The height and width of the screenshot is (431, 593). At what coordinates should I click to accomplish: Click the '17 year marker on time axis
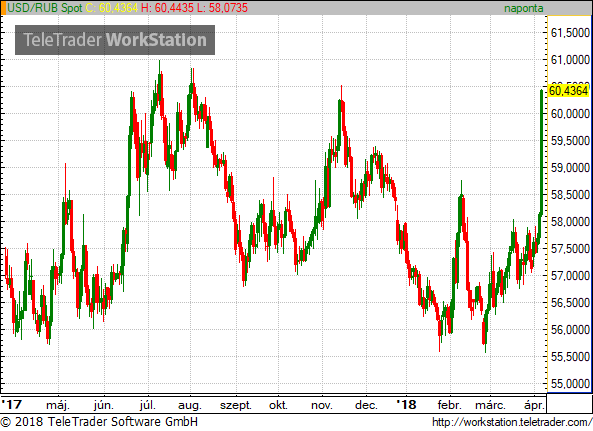click(11, 405)
